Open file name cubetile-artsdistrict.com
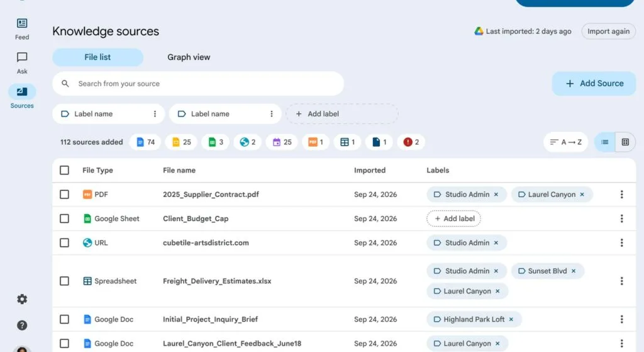The width and height of the screenshot is (644, 352). [206, 243]
